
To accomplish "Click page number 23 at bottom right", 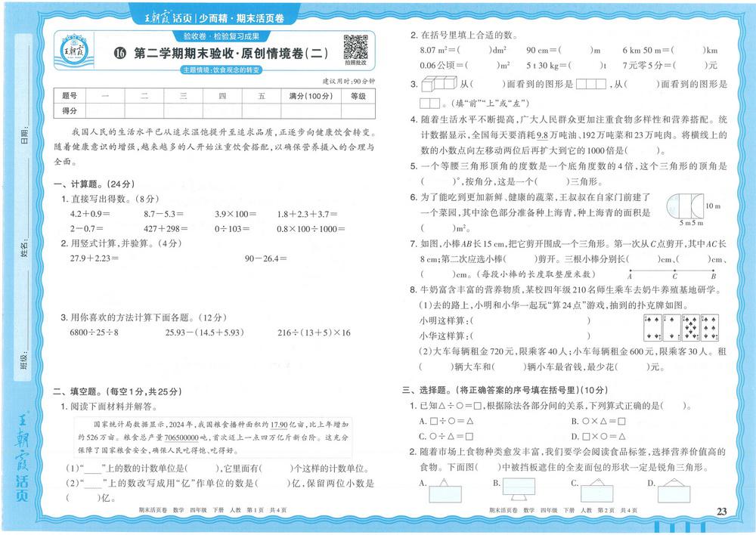I will pyautogui.click(x=722, y=512).
